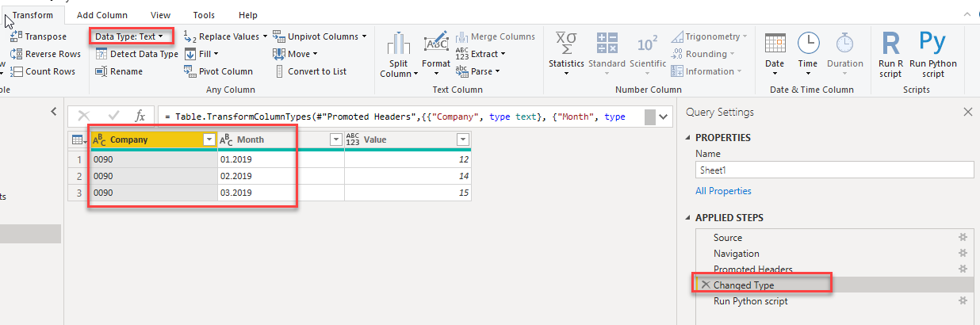Open the Time column menu

[x=808, y=55]
